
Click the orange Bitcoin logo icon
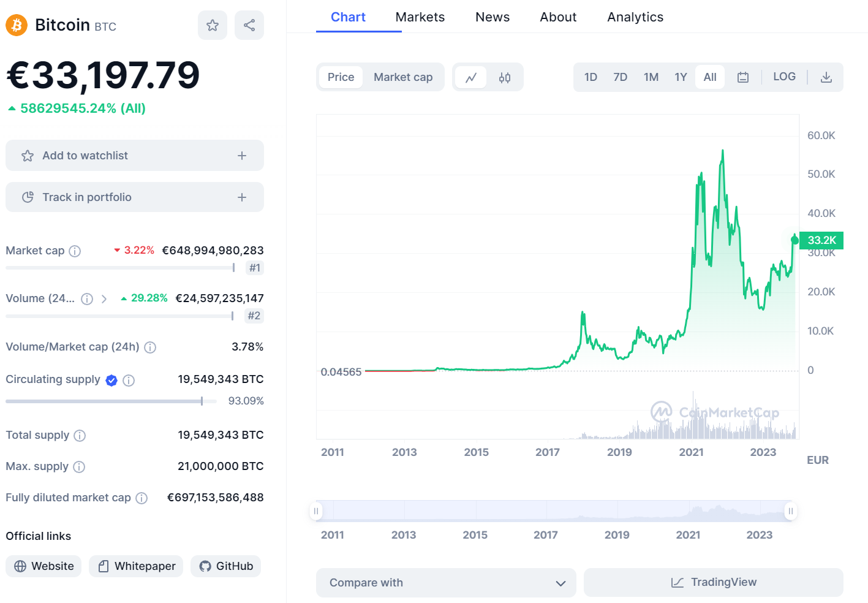point(17,25)
